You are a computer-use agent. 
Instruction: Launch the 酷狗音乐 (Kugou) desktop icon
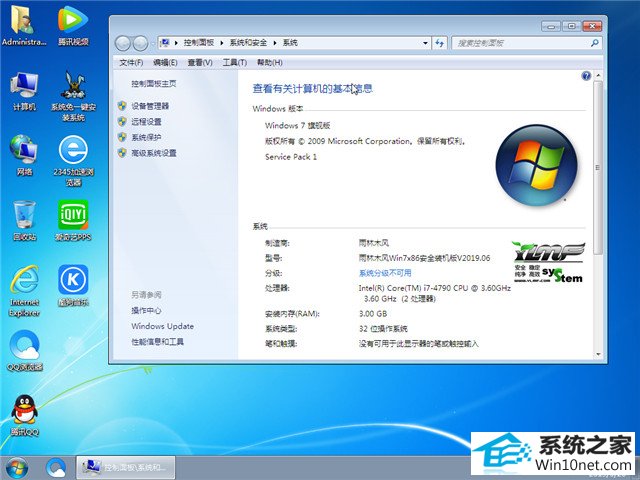73,286
